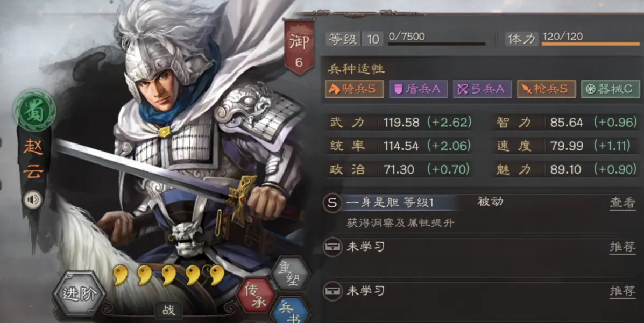Select the 战 tab below the portrait
Screen dimensions: 644x323
click(x=168, y=310)
